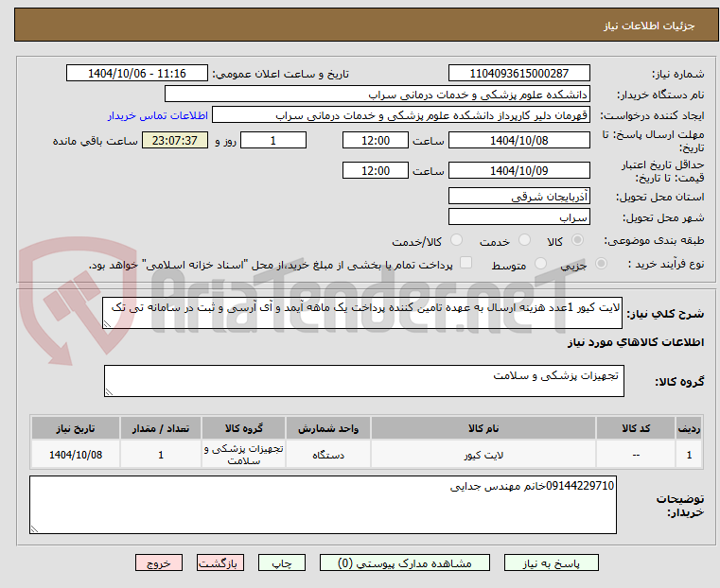Click the remaining days field showing 1
The image size is (720, 588).
point(273,140)
